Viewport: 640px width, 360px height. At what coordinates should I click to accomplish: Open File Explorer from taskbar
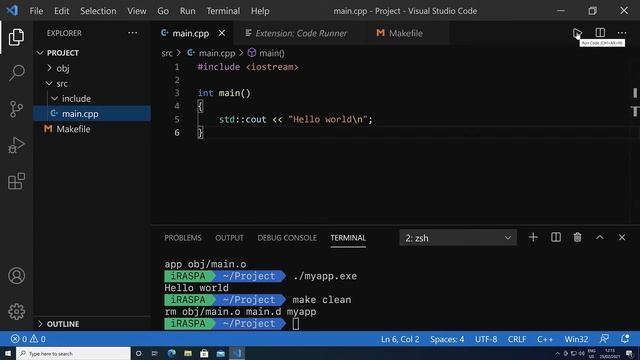(x=188, y=353)
